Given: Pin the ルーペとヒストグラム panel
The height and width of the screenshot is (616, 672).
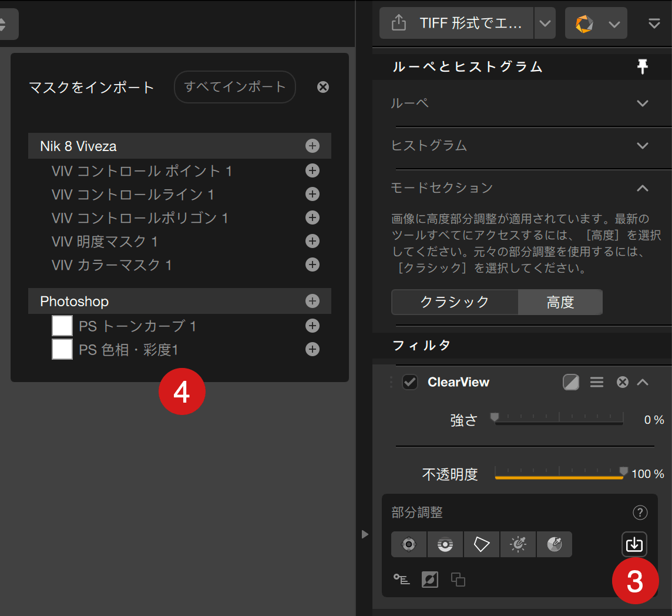Looking at the screenshot, I should coord(643,66).
